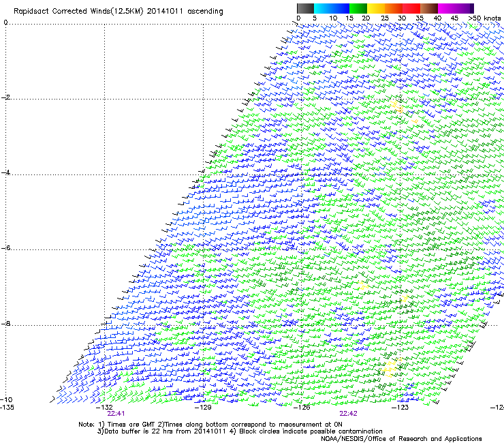Screen dimensions: 504x443
Task: Click the legend scale label '25'
Action: [x=385, y=18]
